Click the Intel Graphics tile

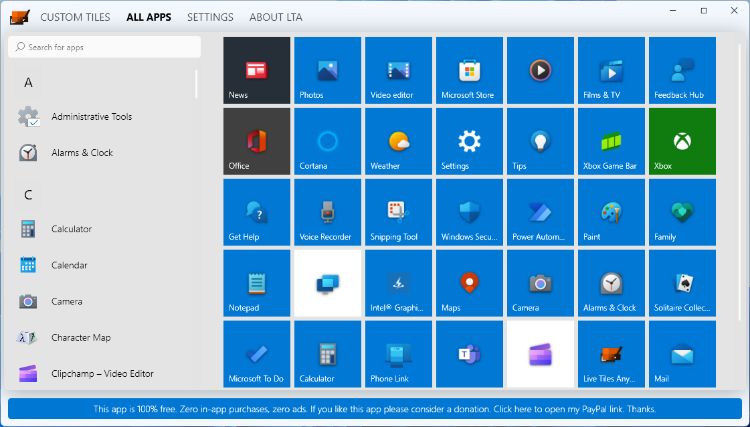click(398, 283)
